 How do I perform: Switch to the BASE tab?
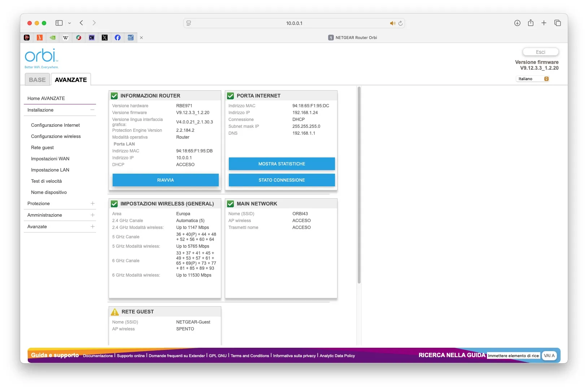pyautogui.click(x=37, y=79)
